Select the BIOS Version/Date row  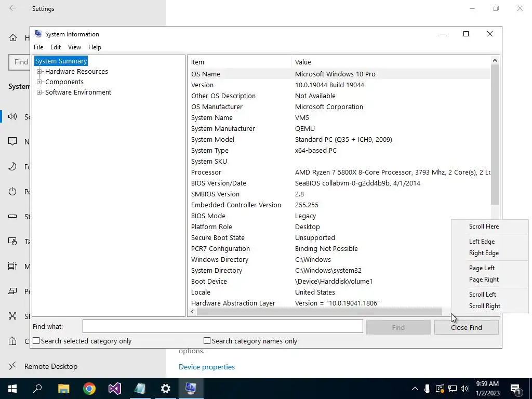[x=339, y=183]
